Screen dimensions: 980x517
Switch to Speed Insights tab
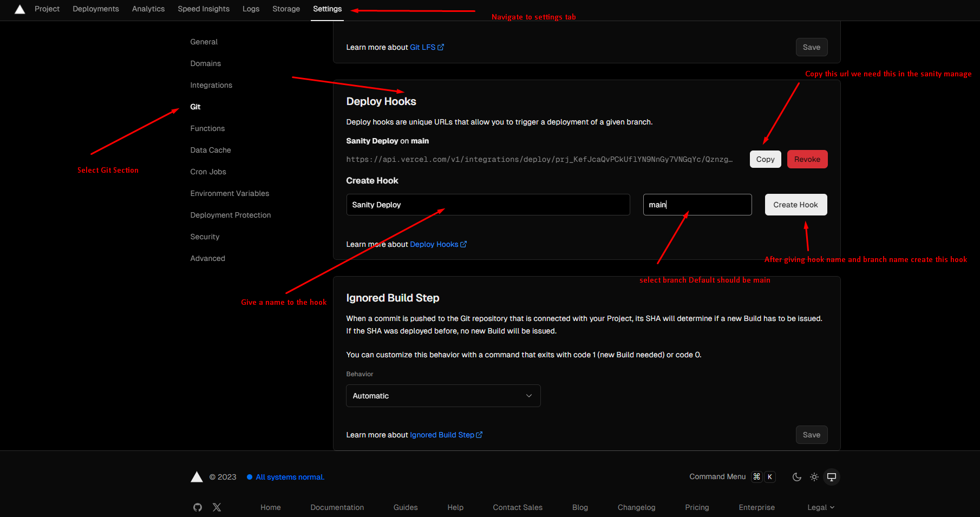point(204,9)
